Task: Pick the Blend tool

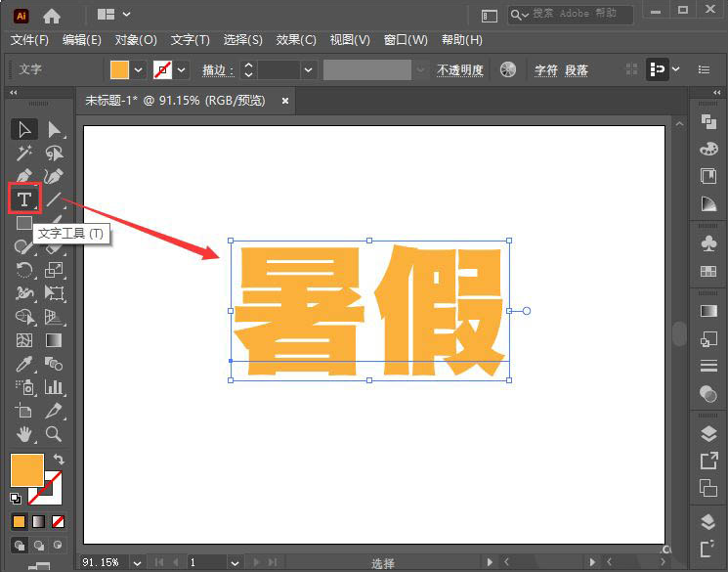Action: [x=55, y=364]
